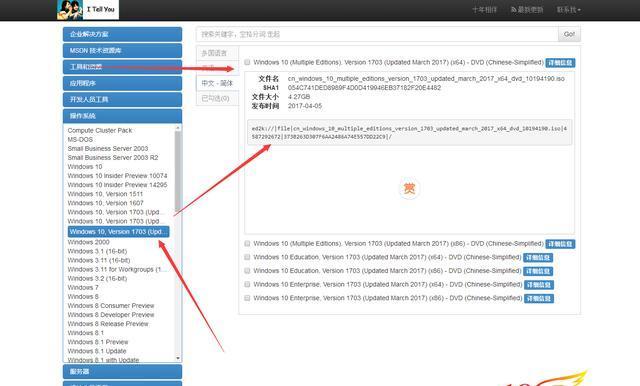
Task: Select Windows 8.1 Preview entry
Action: pyautogui.click(x=98, y=342)
